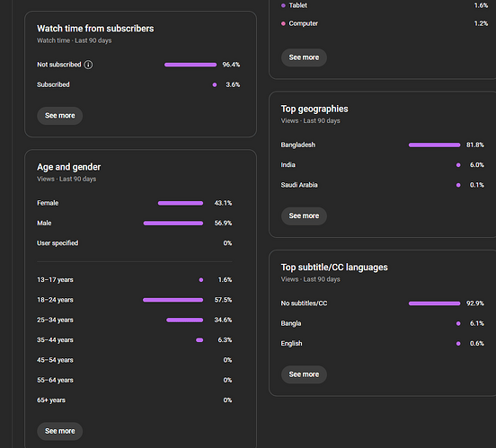
Task: Click the English subtitle dot indicator
Action: click(458, 344)
